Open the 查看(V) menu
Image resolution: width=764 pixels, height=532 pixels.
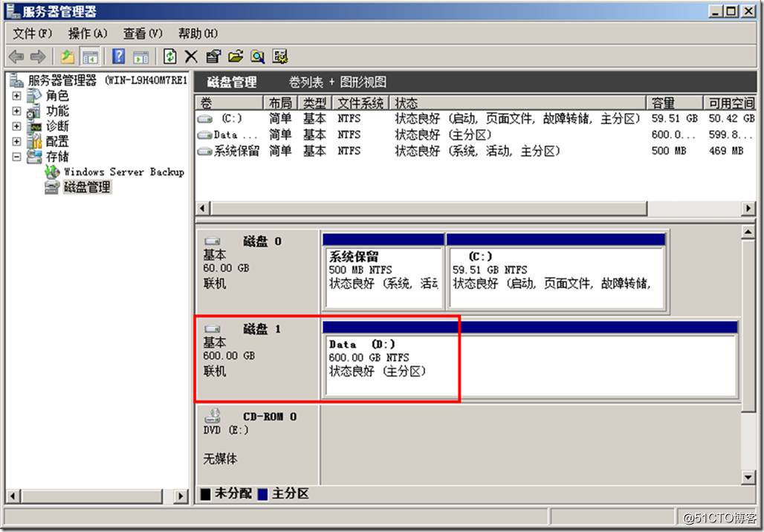(143, 33)
